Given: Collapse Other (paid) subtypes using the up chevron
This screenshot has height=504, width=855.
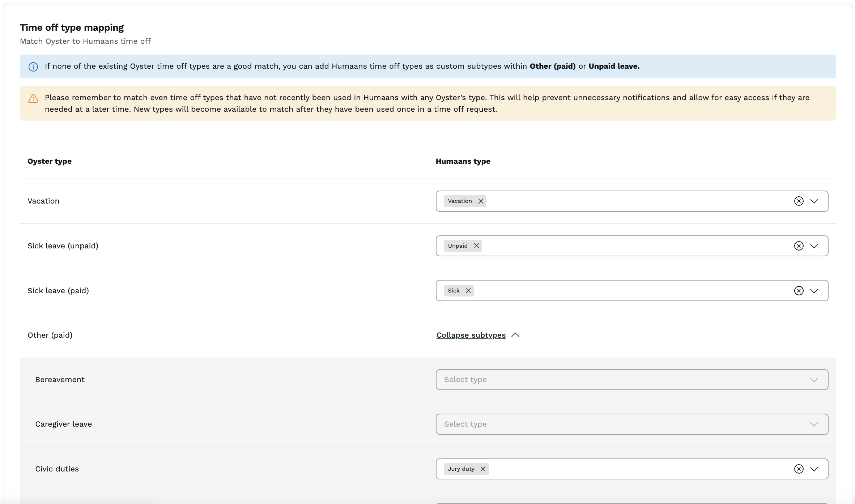Looking at the screenshot, I should (515, 335).
